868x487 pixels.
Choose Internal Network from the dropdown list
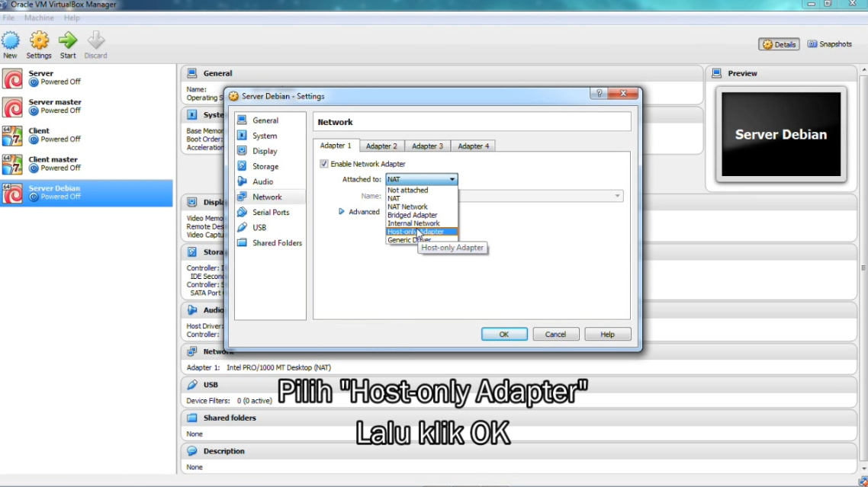tap(422, 223)
